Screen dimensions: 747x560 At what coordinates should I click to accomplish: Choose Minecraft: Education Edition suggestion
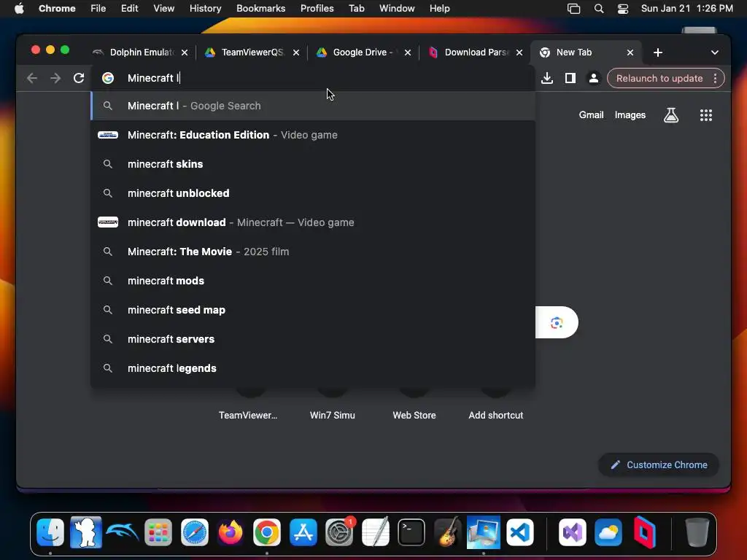[313, 135]
